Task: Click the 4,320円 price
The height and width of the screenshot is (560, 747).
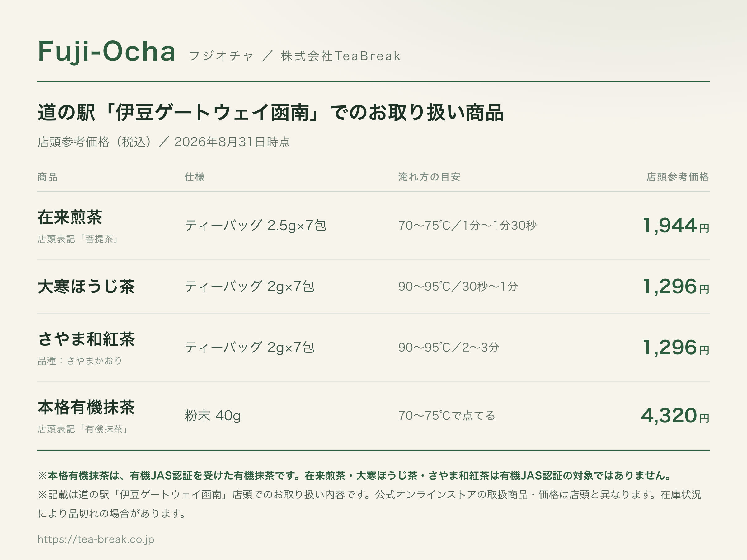Action: (x=675, y=416)
